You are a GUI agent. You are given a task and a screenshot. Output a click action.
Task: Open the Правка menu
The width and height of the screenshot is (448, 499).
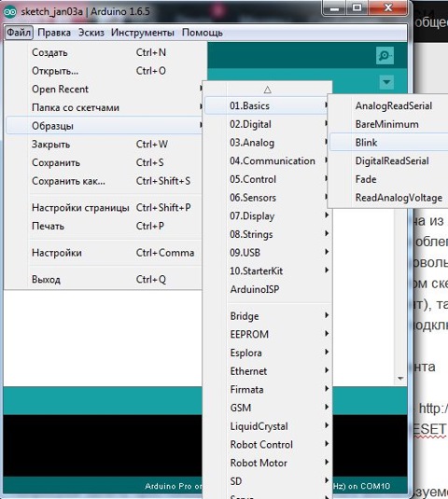point(54,33)
